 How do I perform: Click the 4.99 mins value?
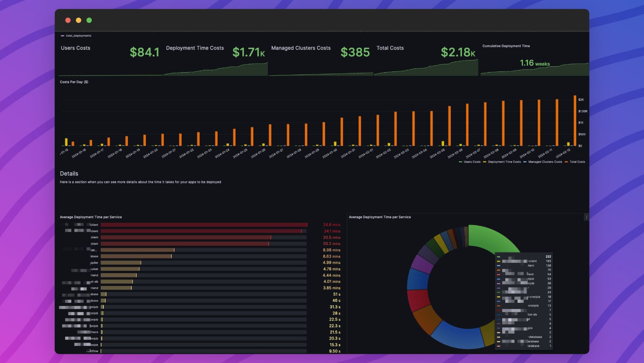pyautogui.click(x=332, y=262)
